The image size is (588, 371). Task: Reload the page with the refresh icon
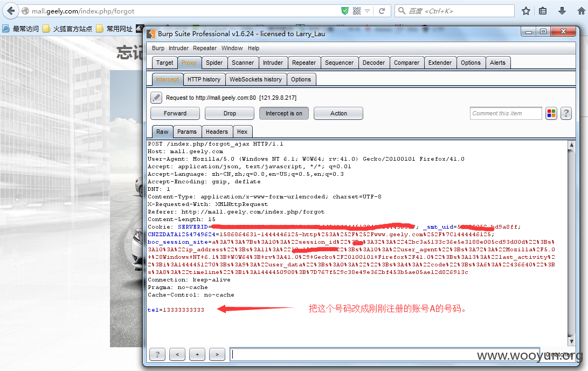(382, 11)
